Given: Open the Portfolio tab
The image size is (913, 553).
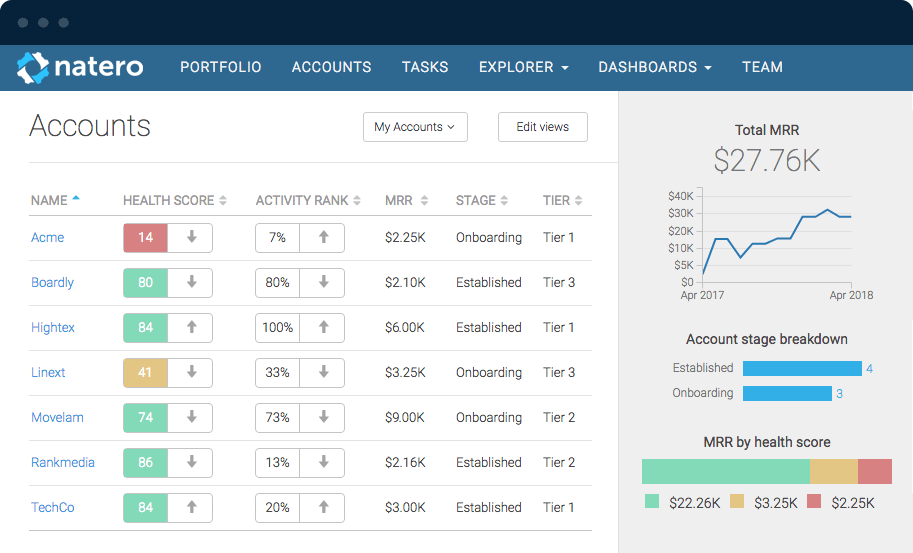Looking at the screenshot, I should (221, 68).
